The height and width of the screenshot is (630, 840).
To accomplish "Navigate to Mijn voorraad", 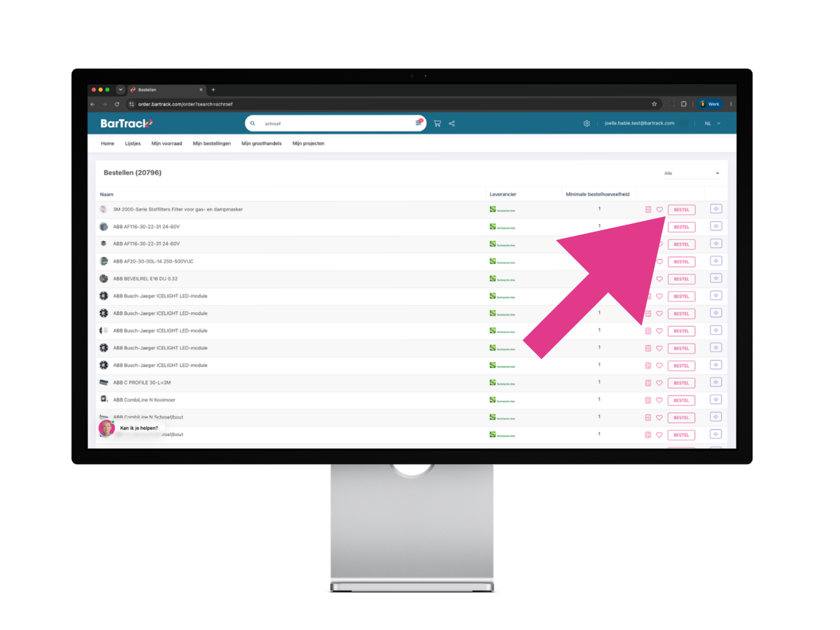I will tap(167, 143).
